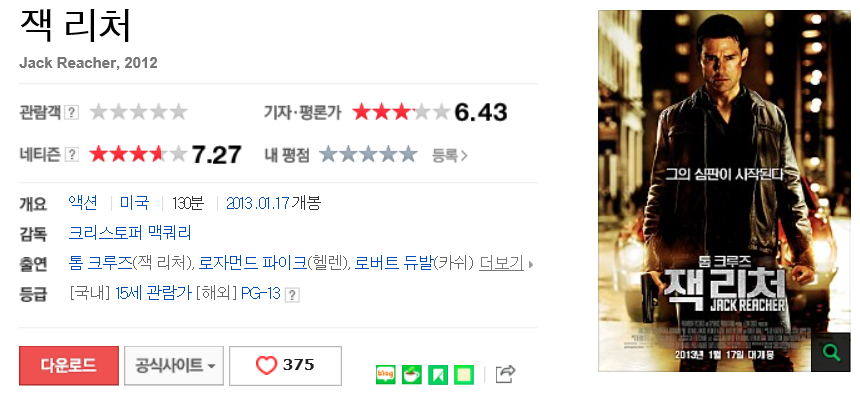
Task: Open the 액션 genre link
Action: pos(83,203)
